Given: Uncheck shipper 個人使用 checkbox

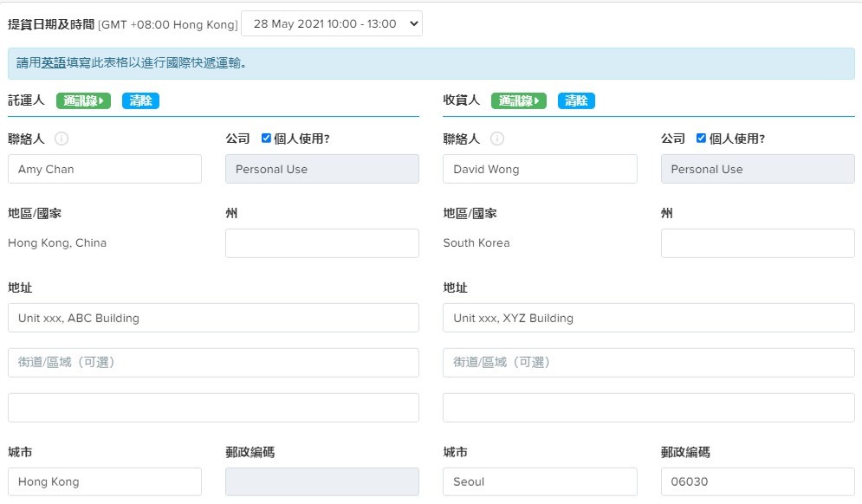Looking at the screenshot, I should [x=266, y=138].
